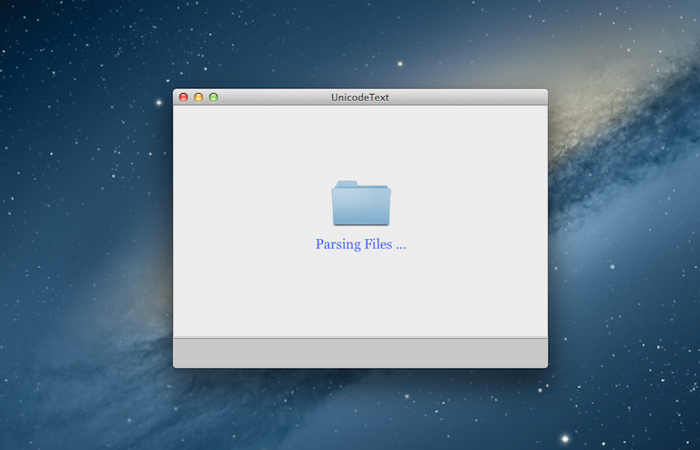The image size is (700, 450).
Task: Minimize the UnicodeText window with yellow button
Action: click(x=199, y=97)
